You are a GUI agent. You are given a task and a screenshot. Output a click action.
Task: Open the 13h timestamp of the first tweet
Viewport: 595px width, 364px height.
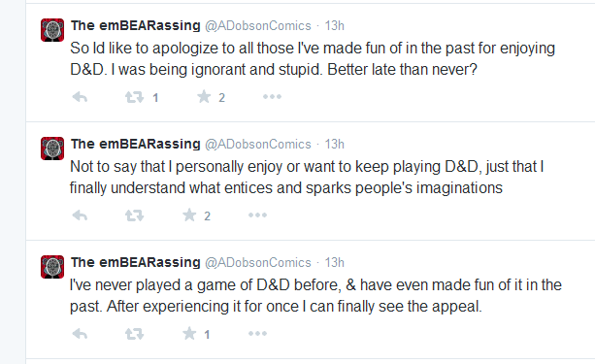334,26
